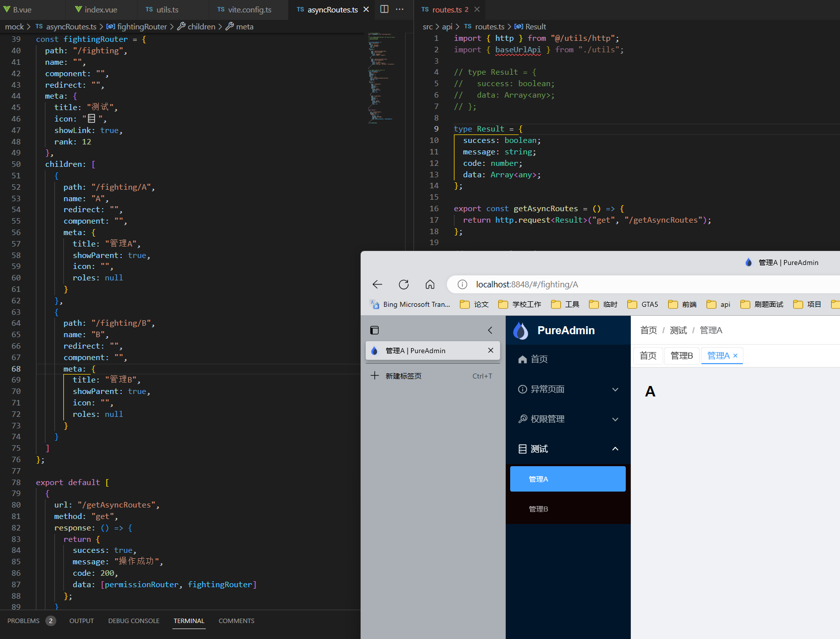Click the Split Editor icon in VS Code
This screenshot has height=639, width=840.
click(x=384, y=9)
